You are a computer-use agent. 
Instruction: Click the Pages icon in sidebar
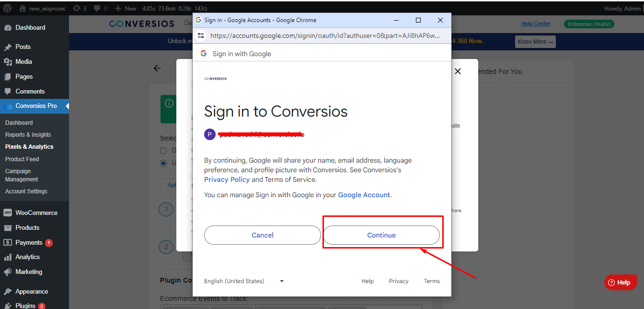8,77
